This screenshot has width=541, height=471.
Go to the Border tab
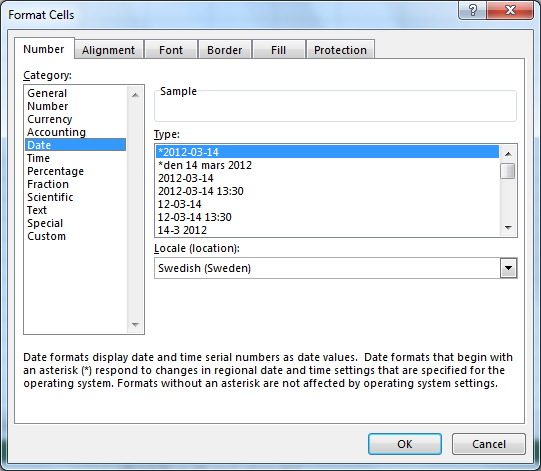click(x=224, y=50)
